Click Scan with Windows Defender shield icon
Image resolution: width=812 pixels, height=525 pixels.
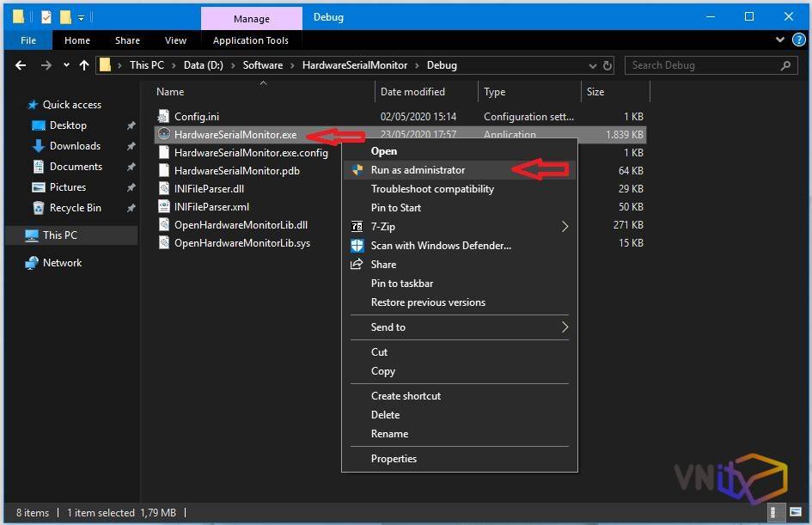click(x=357, y=246)
